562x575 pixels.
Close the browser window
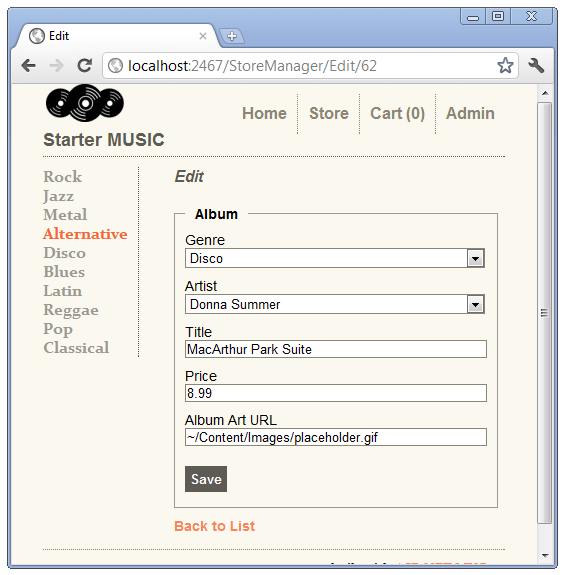531,17
